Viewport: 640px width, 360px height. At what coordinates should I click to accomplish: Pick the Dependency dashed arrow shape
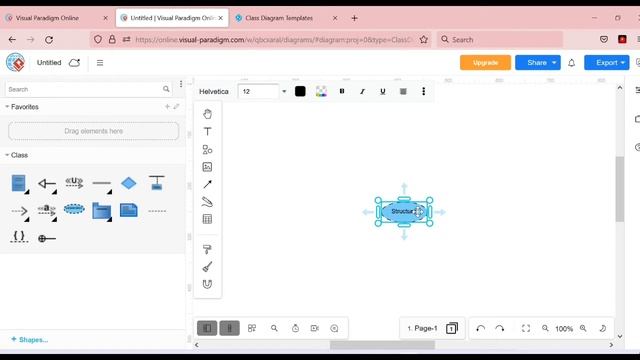point(19,211)
